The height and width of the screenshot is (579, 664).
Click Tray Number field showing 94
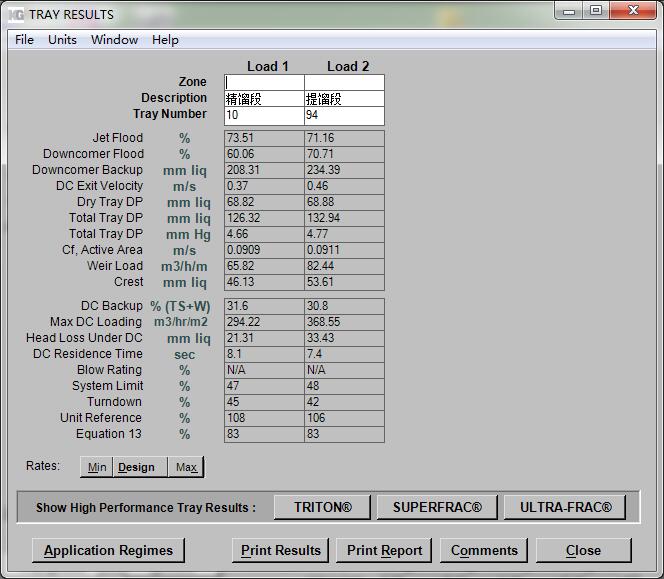(344, 115)
